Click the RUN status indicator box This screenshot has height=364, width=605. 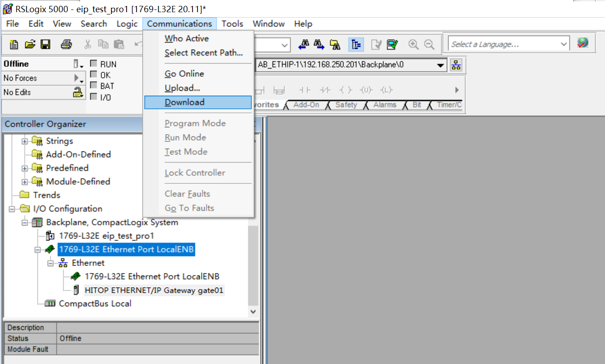pos(94,64)
